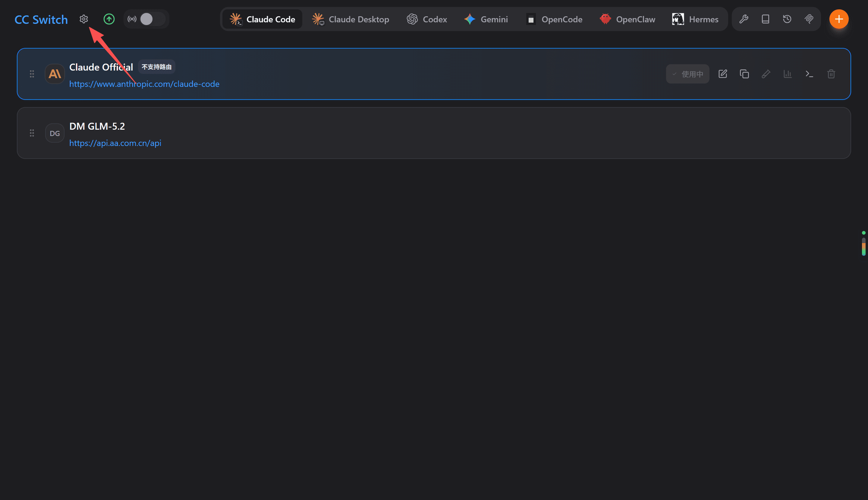Edit the Claude Official provider
This screenshot has height=500, width=868.
[x=722, y=74]
